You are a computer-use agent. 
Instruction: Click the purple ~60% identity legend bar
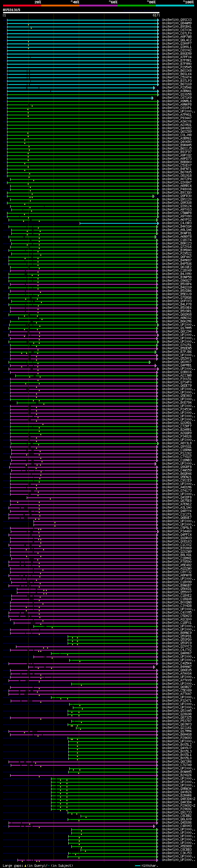tap(98, 6)
